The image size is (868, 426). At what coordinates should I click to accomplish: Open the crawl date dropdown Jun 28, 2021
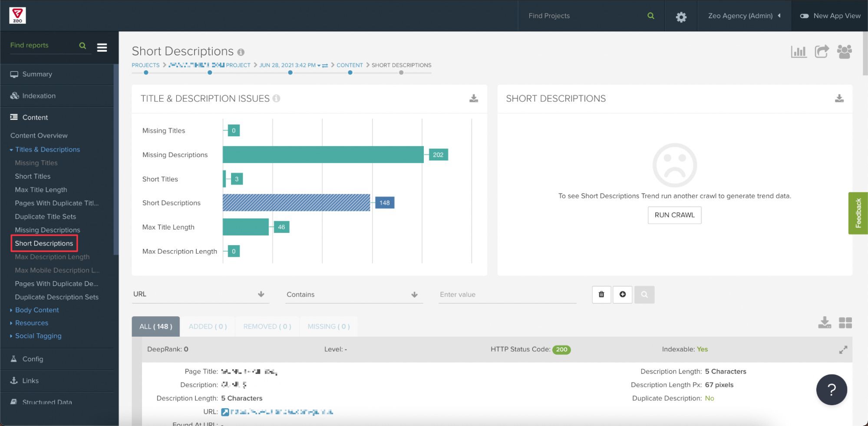coord(290,65)
